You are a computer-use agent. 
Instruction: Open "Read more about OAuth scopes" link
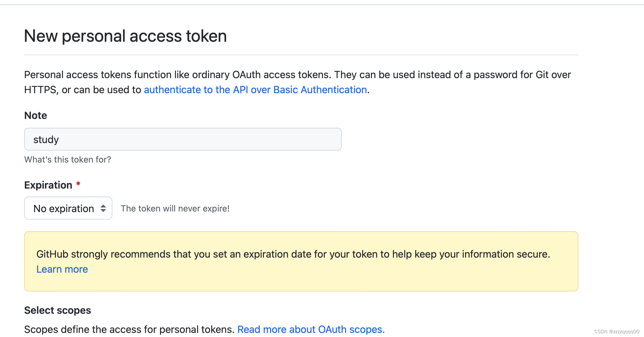point(311,329)
